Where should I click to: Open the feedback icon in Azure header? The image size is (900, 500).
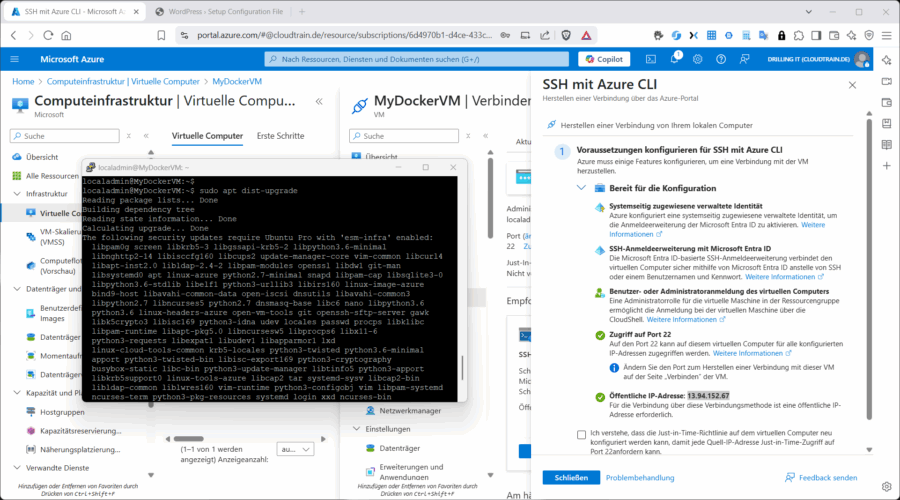pyautogui.click(x=744, y=59)
